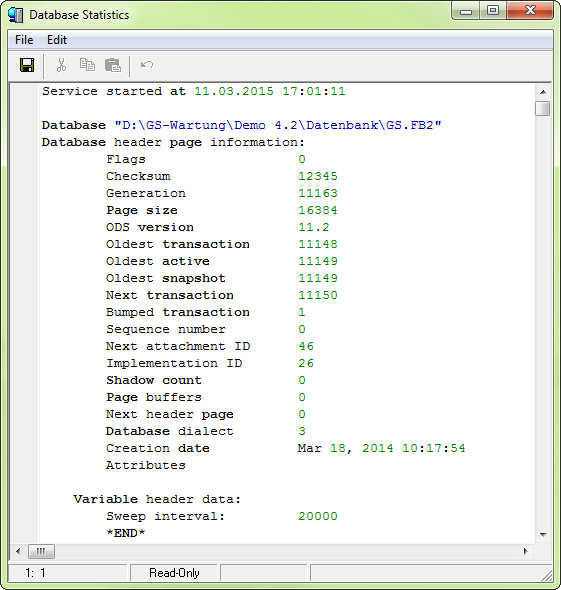Click the Database dialect value '3'
Image resolution: width=561 pixels, height=590 pixels.
click(x=302, y=431)
